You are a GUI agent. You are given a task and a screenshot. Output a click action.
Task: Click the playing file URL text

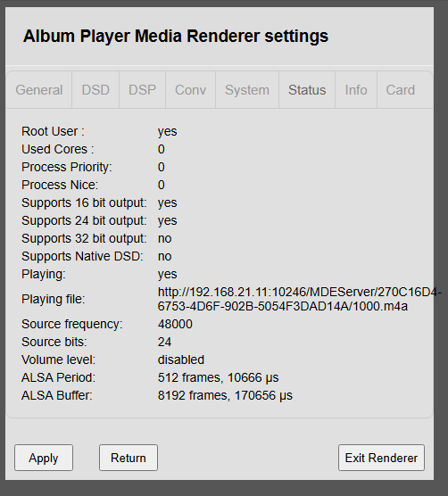pyautogui.click(x=299, y=299)
